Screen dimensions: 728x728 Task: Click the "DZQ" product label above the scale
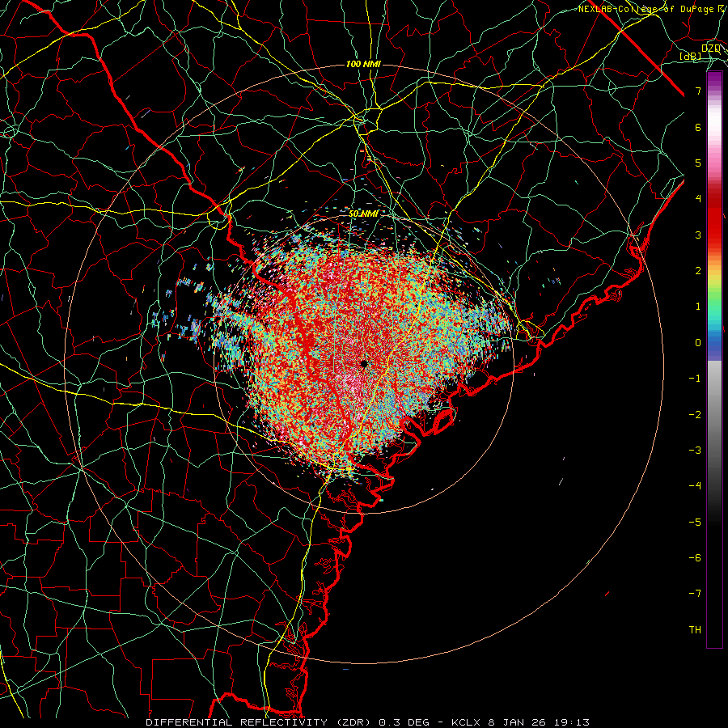(711, 49)
